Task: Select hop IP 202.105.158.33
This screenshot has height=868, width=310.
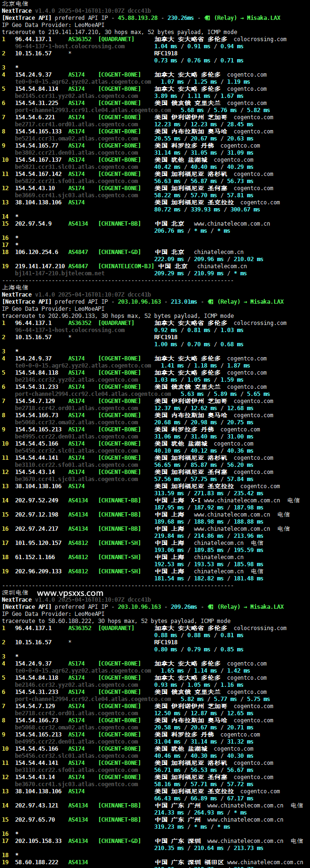Action: (x=38, y=841)
